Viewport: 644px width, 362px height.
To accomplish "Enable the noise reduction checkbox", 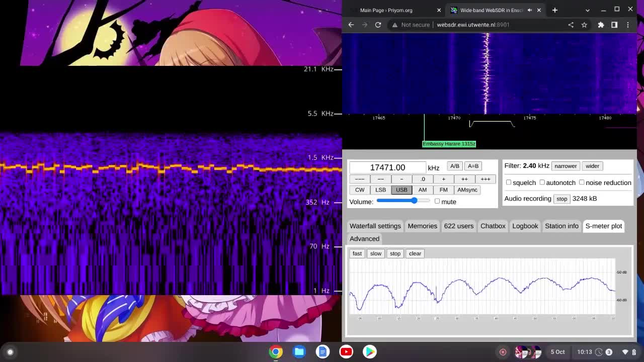I will click(x=582, y=182).
